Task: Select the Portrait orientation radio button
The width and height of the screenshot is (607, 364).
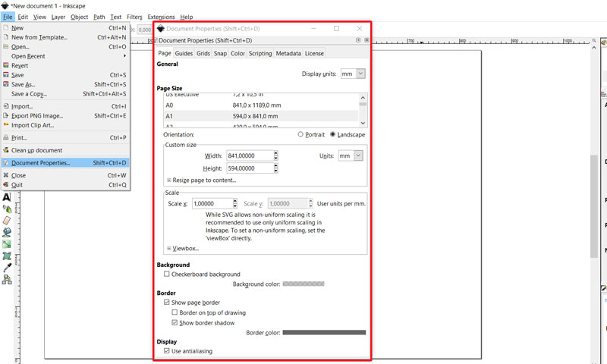Action: [x=300, y=134]
